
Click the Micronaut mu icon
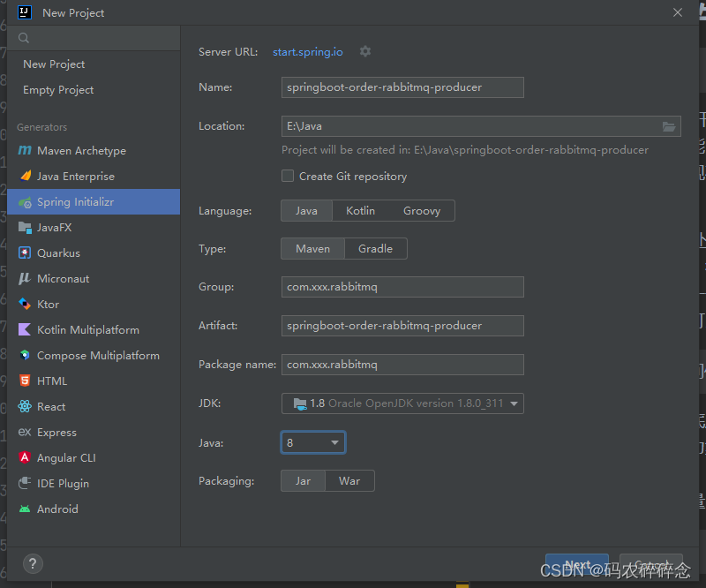pos(25,278)
